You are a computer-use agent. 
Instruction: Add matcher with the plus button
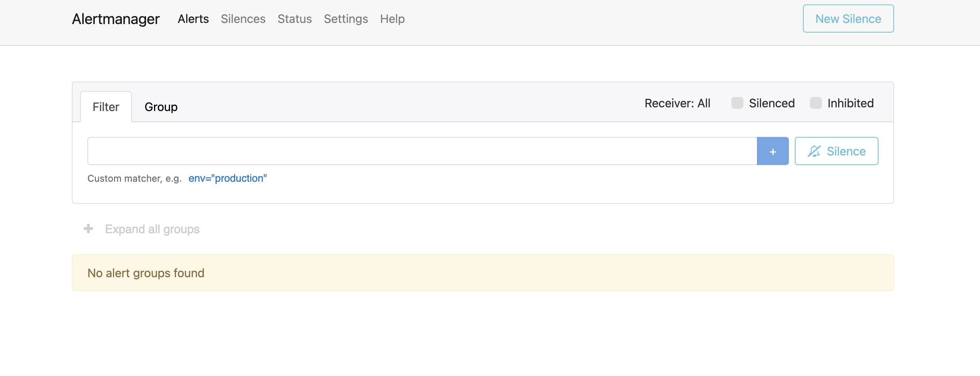(773, 151)
